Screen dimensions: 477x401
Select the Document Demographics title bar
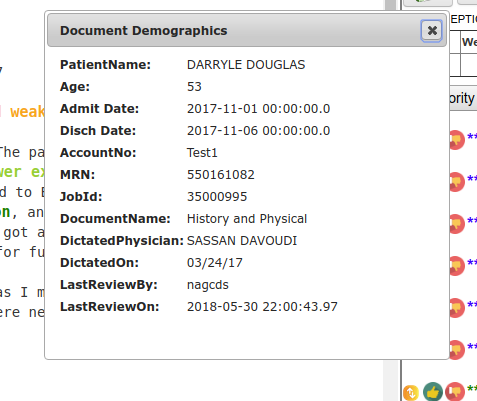click(x=247, y=30)
